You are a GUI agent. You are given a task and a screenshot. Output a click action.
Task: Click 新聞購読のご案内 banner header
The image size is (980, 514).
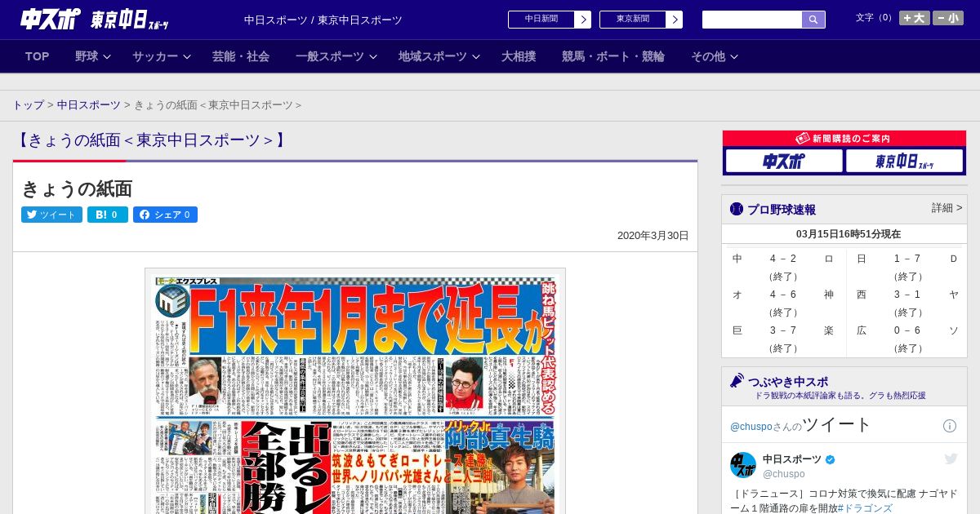(x=844, y=139)
